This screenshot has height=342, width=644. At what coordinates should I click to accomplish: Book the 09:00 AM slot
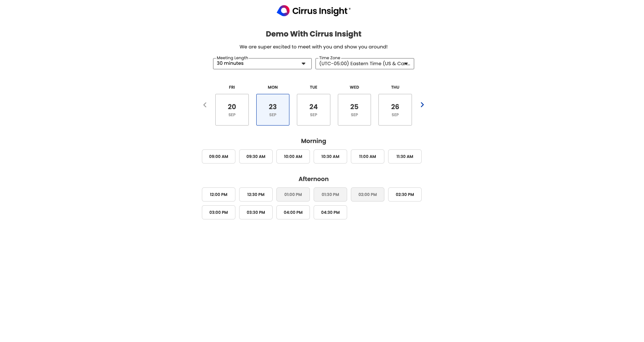click(219, 157)
